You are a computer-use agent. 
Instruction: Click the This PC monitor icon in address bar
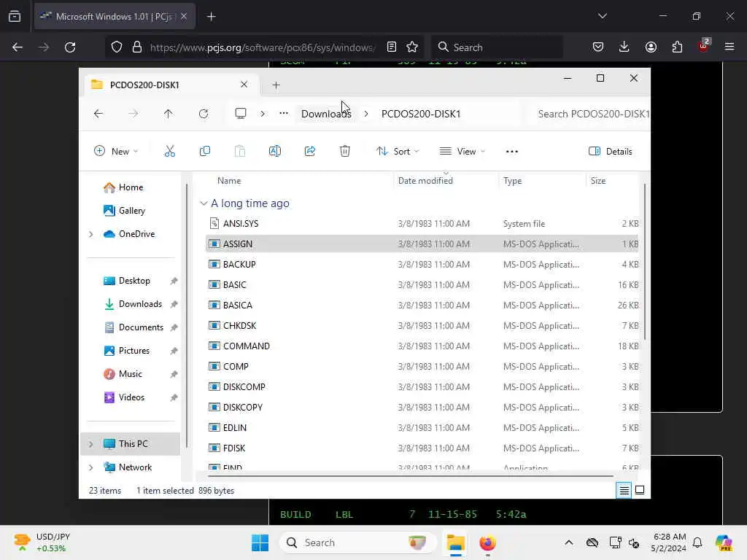coord(241,113)
